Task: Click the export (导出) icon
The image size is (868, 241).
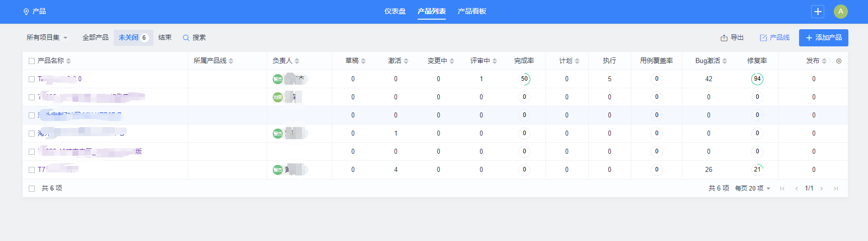Action: point(724,38)
